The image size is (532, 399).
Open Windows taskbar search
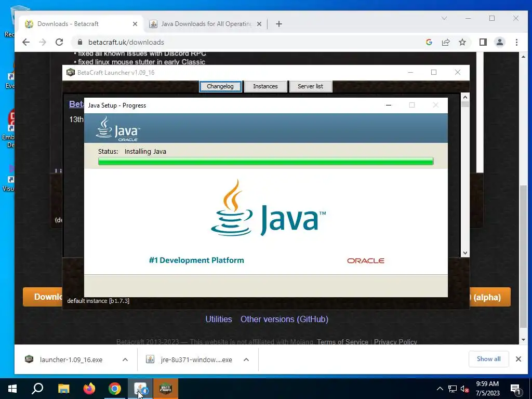click(37, 389)
